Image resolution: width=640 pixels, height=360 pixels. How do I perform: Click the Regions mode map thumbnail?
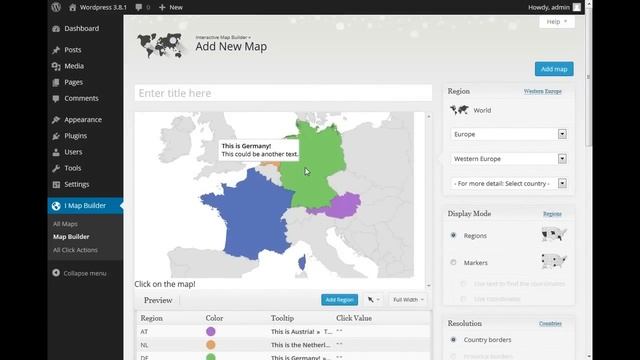coord(554,235)
